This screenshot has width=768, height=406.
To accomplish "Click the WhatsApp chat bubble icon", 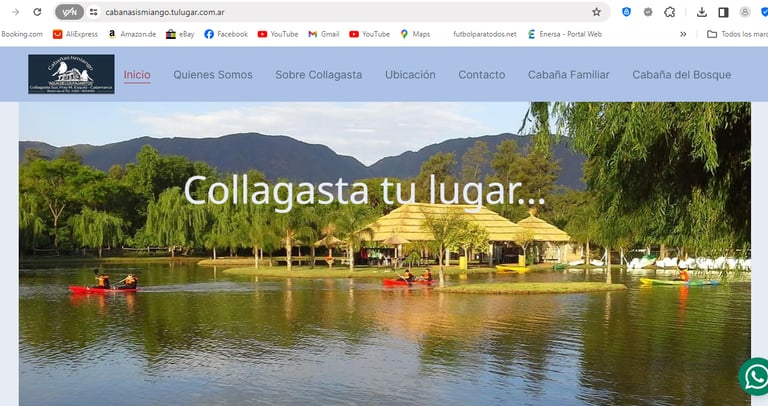I will click(755, 377).
